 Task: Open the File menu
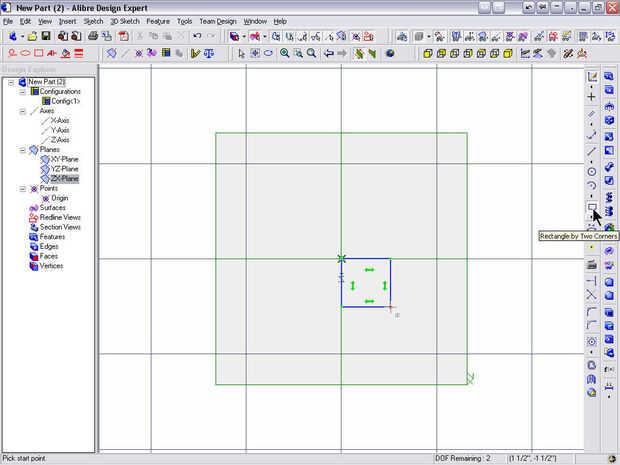coord(8,21)
